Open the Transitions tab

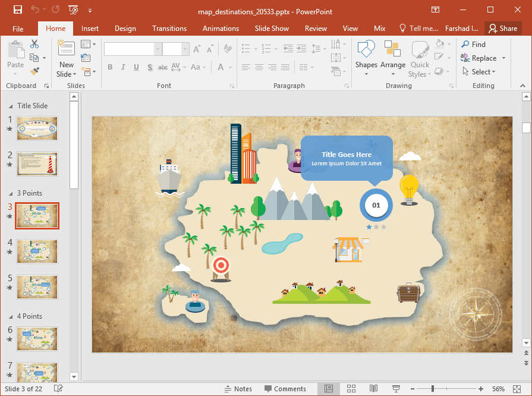pyautogui.click(x=169, y=29)
